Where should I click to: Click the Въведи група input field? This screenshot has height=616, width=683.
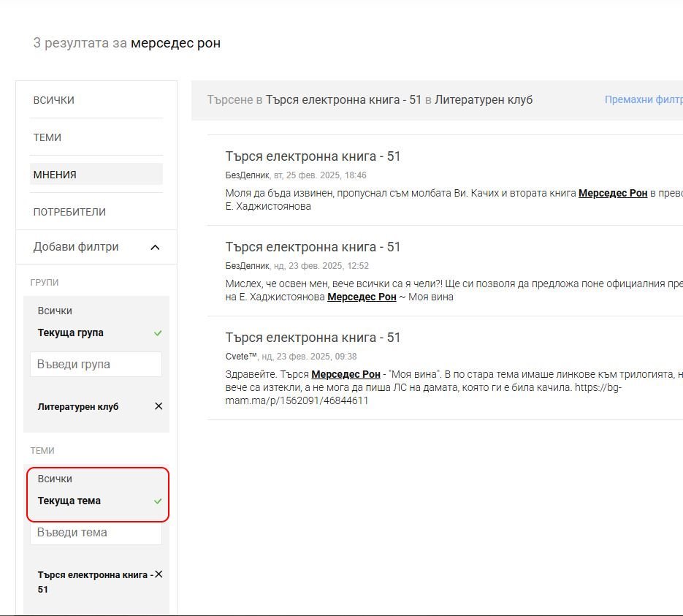tap(96, 364)
